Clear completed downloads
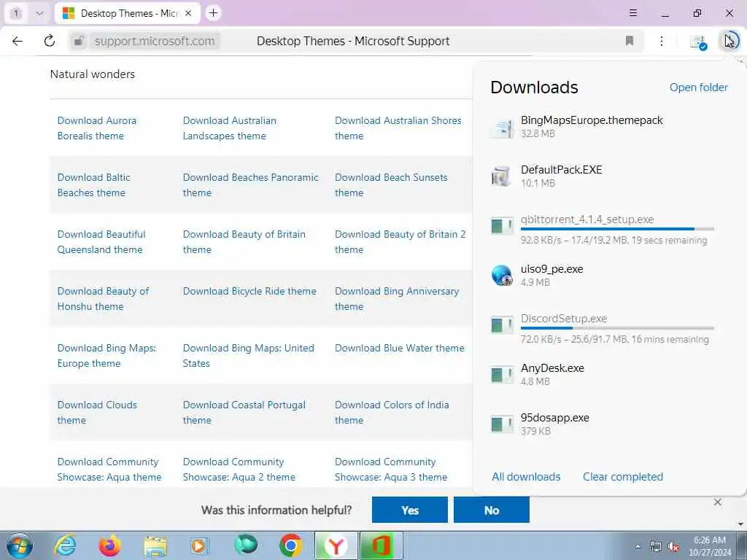This screenshot has width=747, height=560. [623, 477]
